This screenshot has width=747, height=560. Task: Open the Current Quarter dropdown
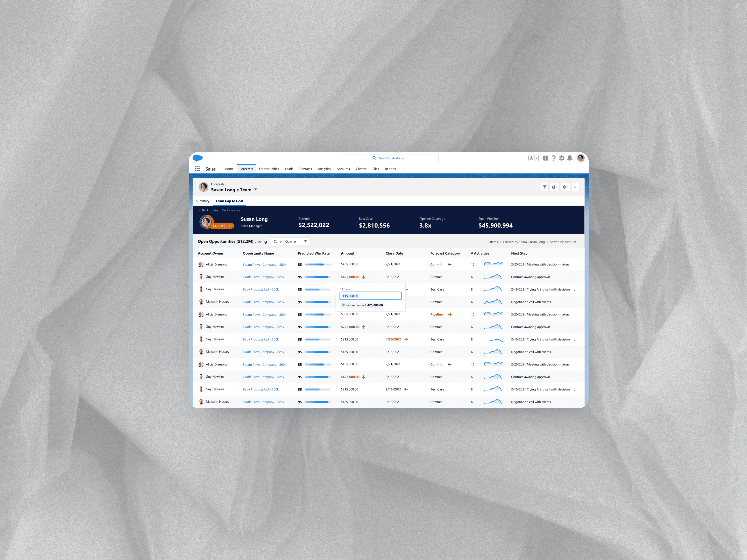click(290, 241)
